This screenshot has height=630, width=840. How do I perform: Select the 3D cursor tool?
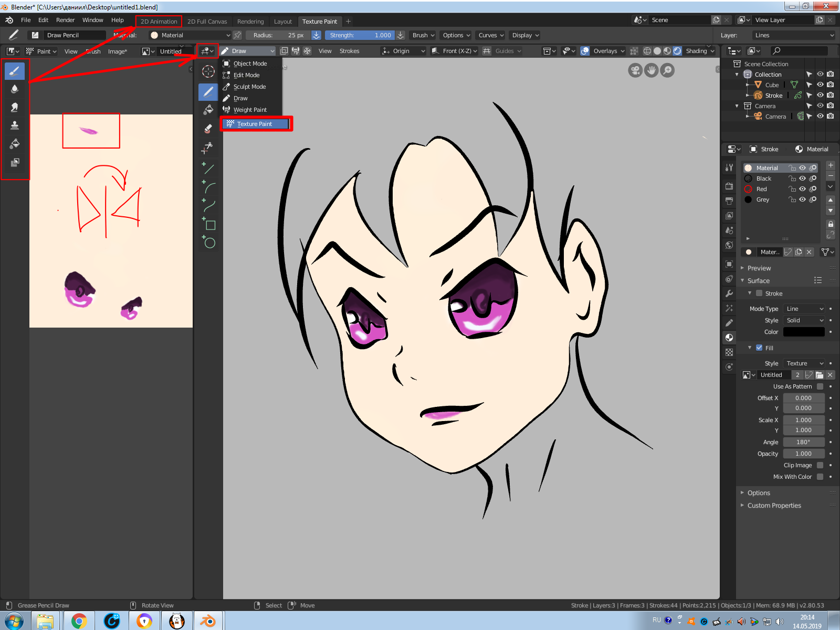pyautogui.click(x=208, y=71)
